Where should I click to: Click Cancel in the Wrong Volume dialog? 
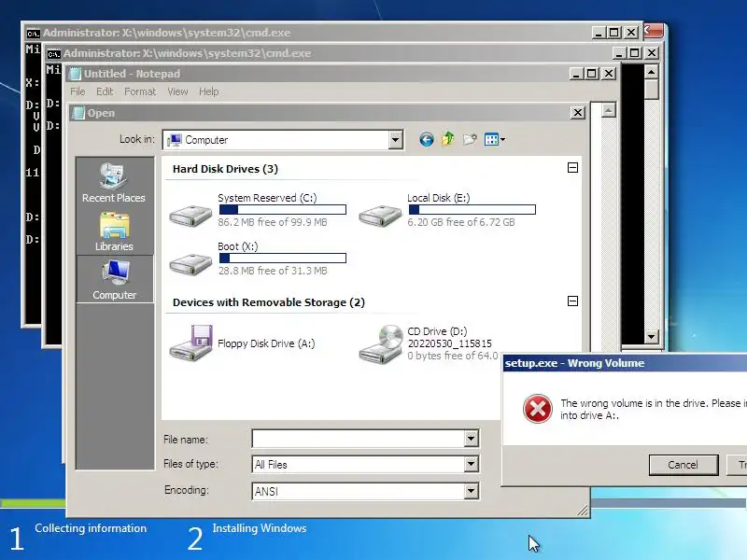coord(684,465)
